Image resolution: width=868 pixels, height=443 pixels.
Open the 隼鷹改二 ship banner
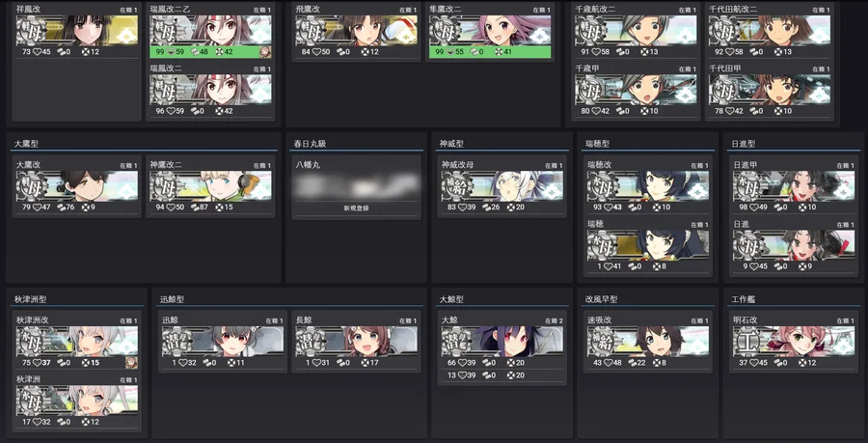pos(490,30)
